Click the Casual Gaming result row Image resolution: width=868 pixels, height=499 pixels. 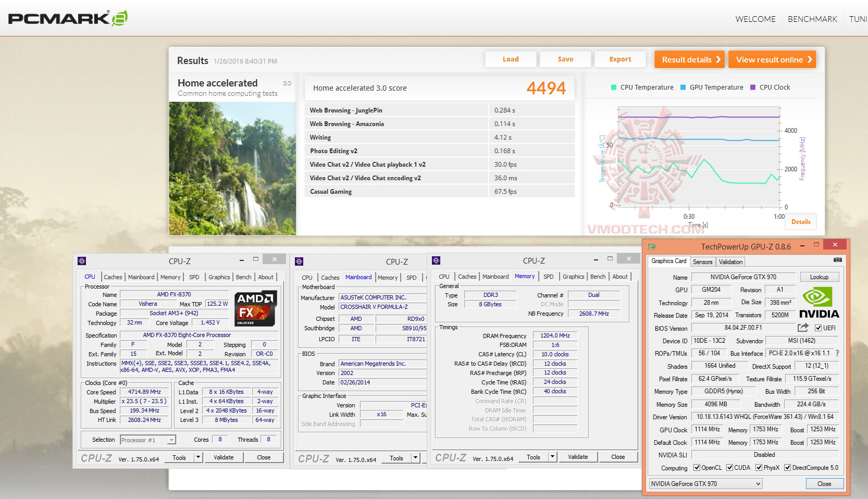pos(439,191)
